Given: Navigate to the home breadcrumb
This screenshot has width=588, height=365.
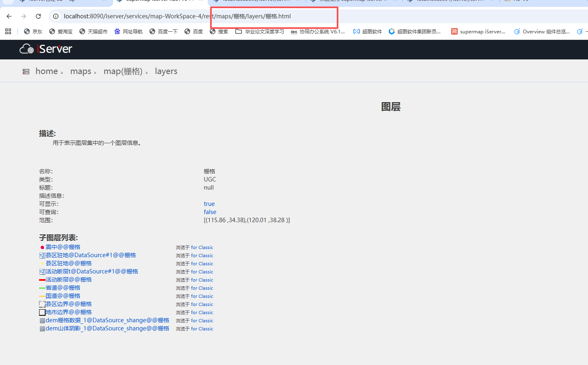Looking at the screenshot, I should [46, 71].
